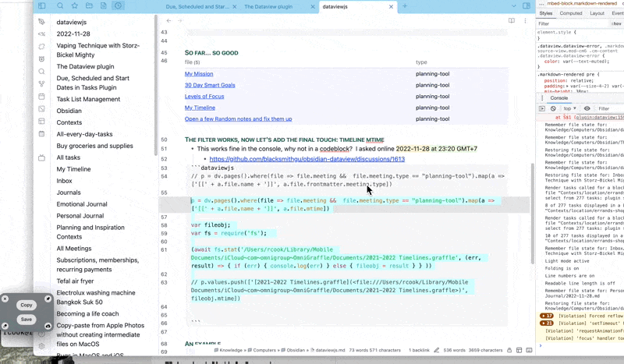Viewport: 624px width, 364px height.
Task: Open 'Tefal air fryer' in recent files
Action: [x=75, y=281]
